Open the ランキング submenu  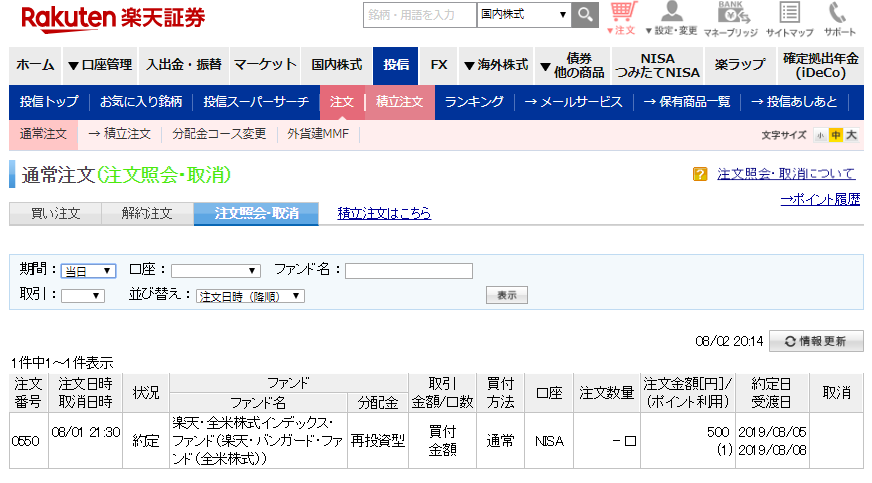(x=474, y=102)
